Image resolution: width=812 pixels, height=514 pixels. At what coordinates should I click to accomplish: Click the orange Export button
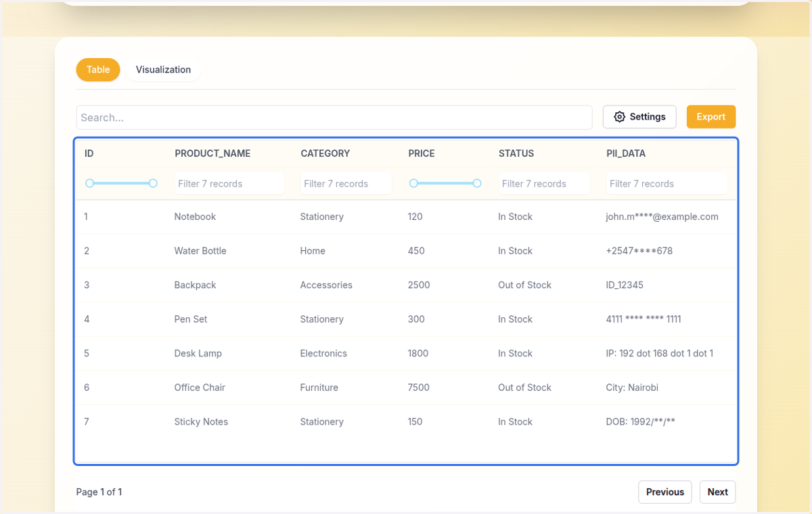pyautogui.click(x=711, y=117)
